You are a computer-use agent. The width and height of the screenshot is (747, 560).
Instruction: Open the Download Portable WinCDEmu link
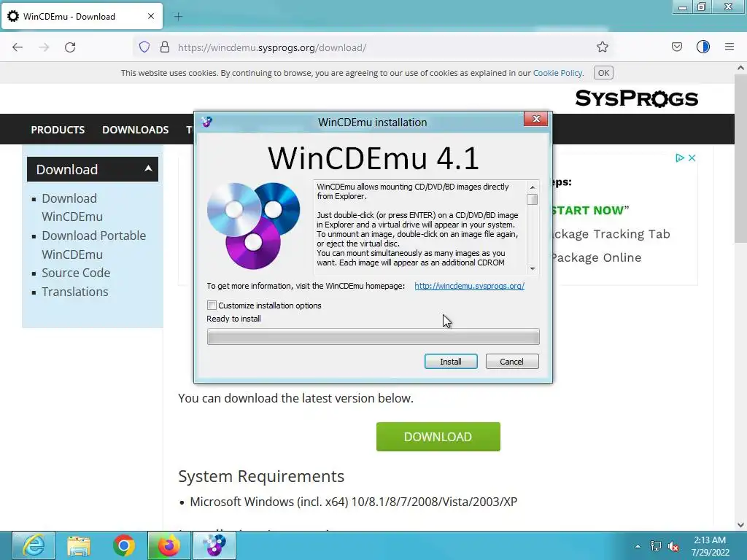click(93, 245)
